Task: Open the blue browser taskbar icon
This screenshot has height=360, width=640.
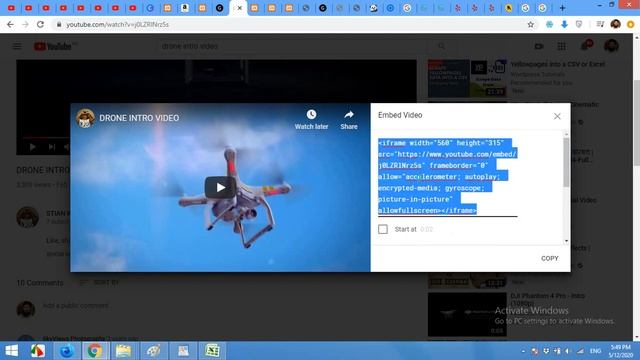Action: (67, 351)
